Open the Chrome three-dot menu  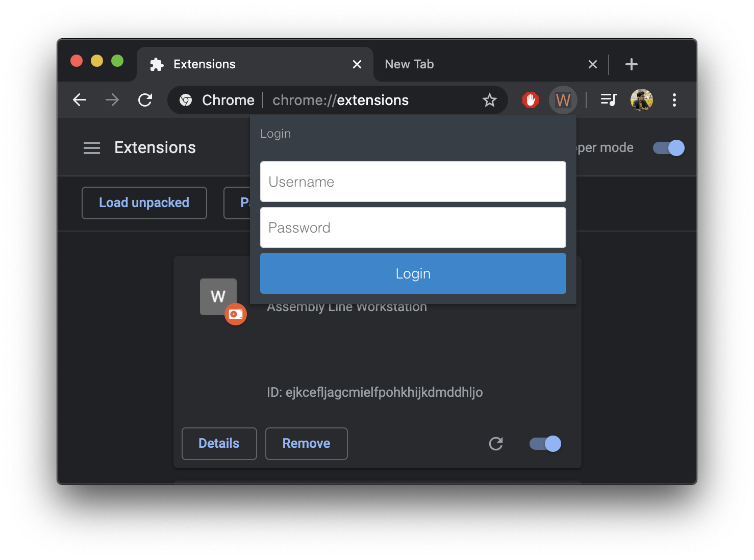pos(674,100)
